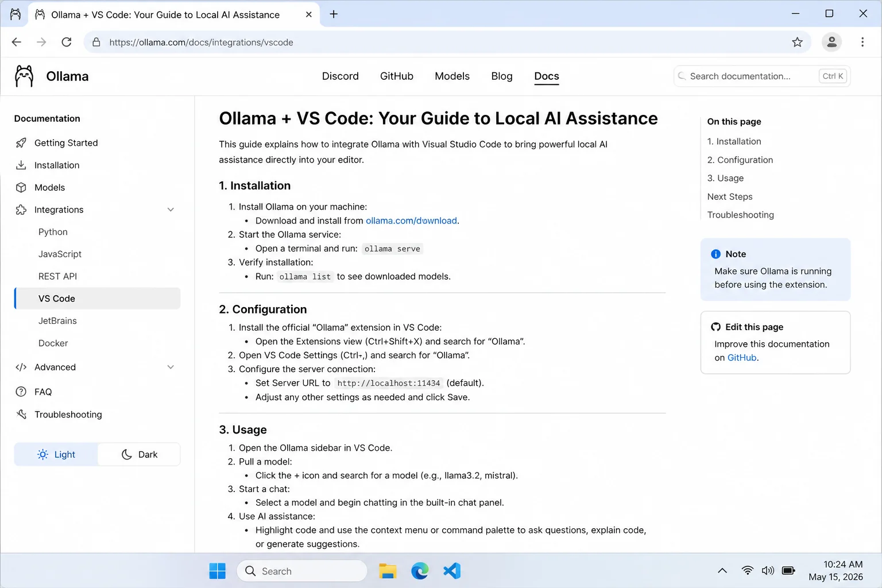Click the Troubleshooting wrench icon in sidebar

pos(21,414)
